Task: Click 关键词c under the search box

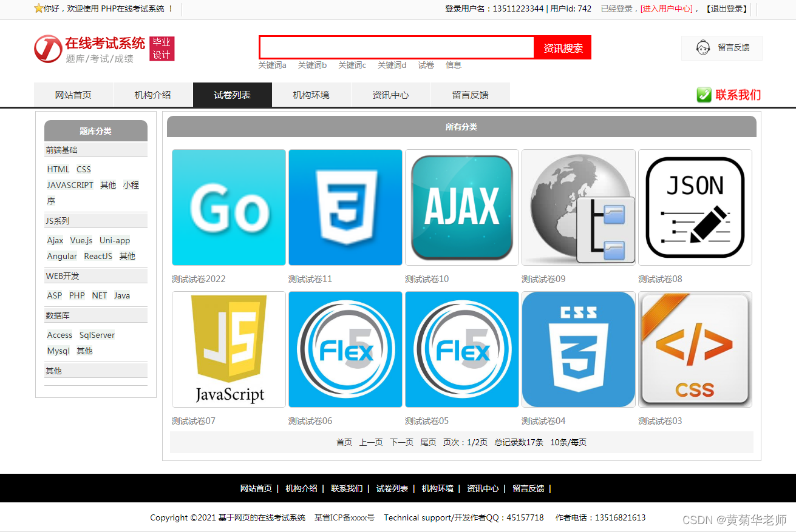Action: coord(352,65)
